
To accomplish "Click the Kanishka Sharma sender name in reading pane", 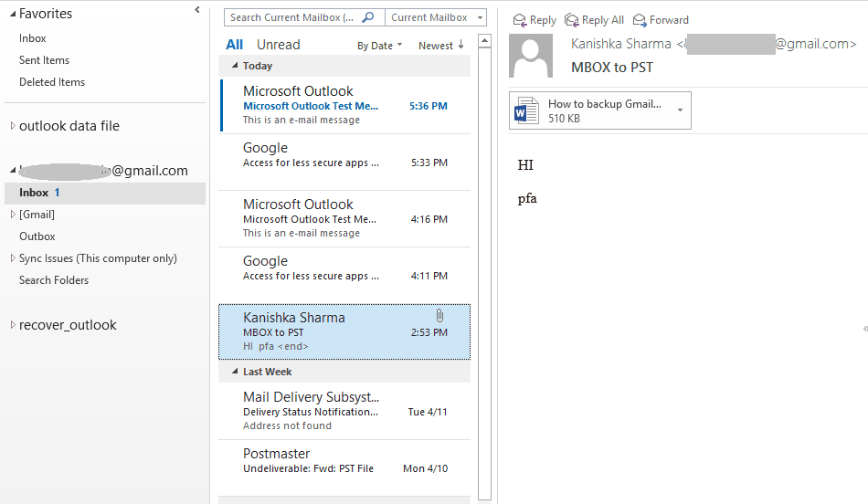I will coord(621,44).
